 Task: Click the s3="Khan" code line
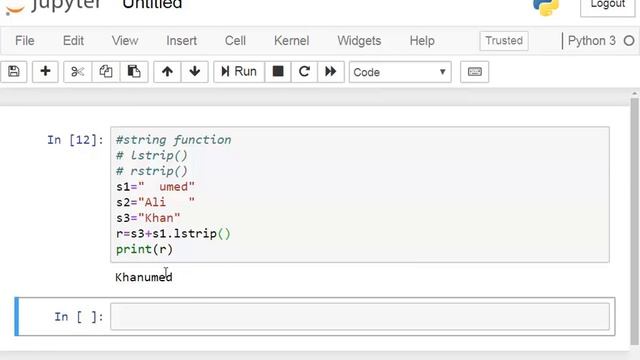click(x=148, y=218)
